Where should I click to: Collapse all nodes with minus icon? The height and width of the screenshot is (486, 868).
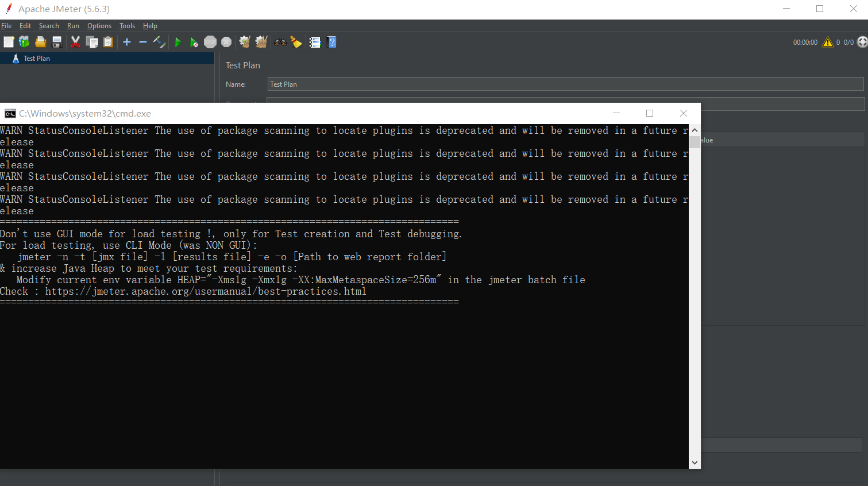tap(143, 42)
